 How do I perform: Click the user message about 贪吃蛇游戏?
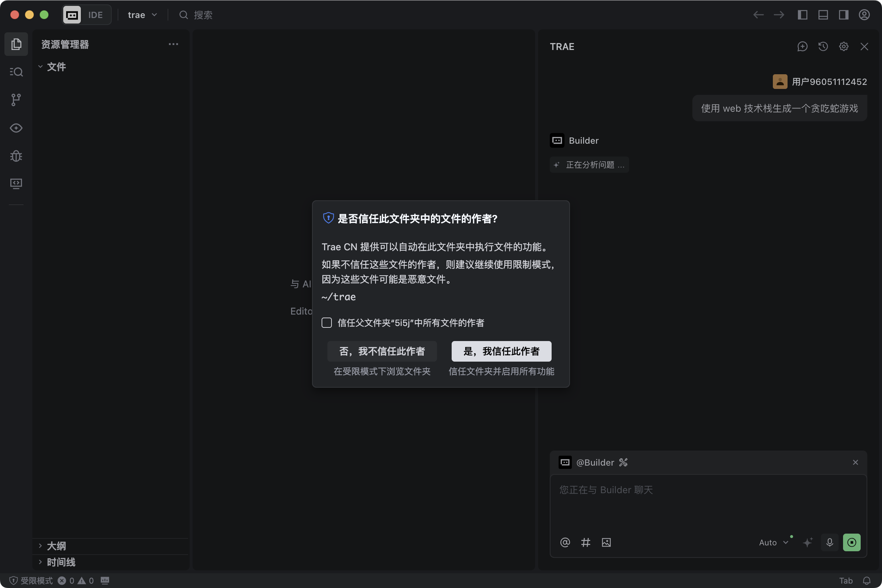[779, 108]
